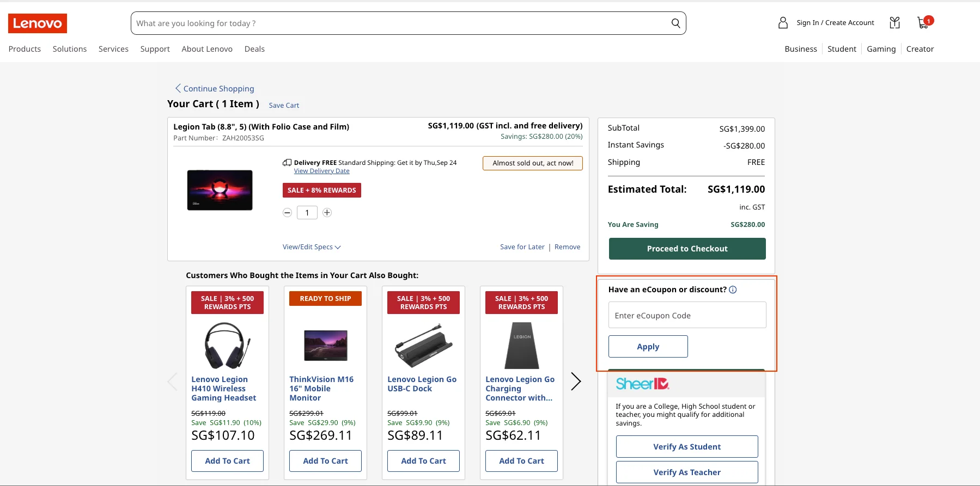Expand View/Edit Specs
The width and height of the screenshot is (980, 486).
[312, 247]
